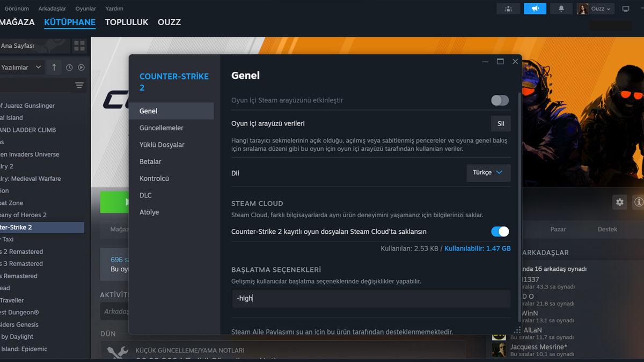644x362 pixels.
Task: Switch library to grid view icon
Action: coord(79,46)
